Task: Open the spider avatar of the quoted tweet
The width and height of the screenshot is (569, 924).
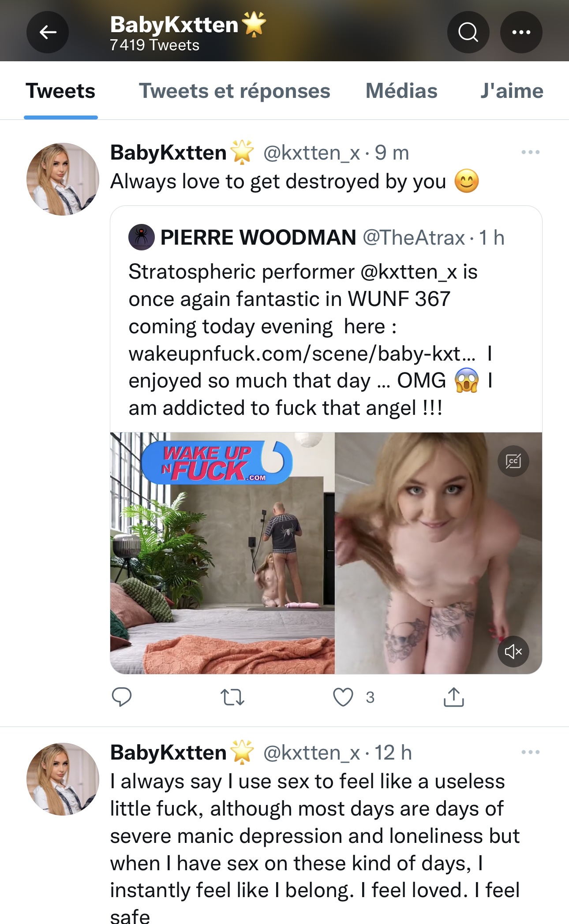Action: click(x=141, y=237)
